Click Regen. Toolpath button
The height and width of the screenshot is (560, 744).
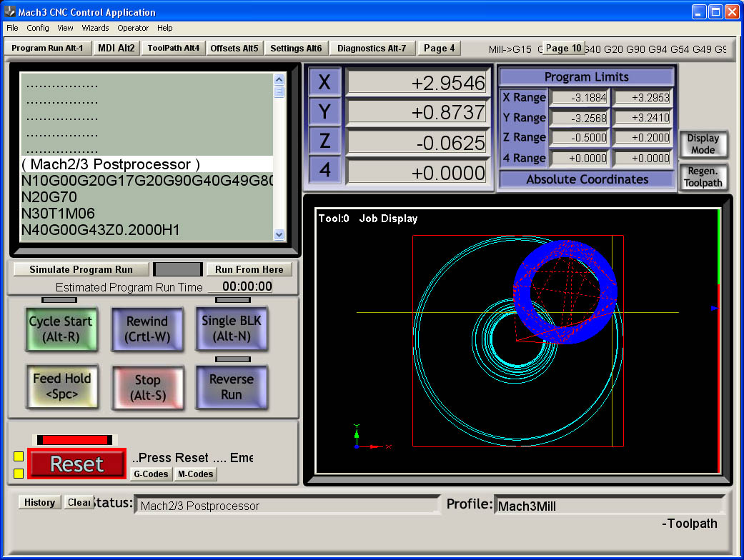click(x=703, y=177)
